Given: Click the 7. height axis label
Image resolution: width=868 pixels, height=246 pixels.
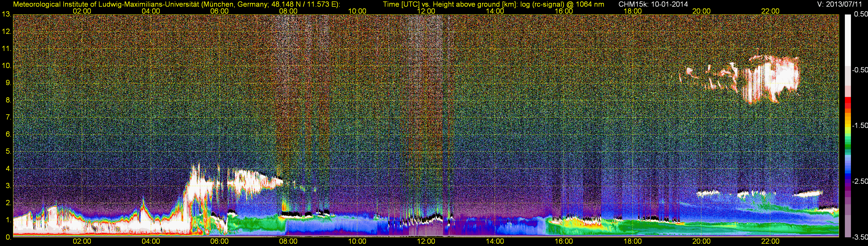Looking at the screenshot, I should click(8, 117).
